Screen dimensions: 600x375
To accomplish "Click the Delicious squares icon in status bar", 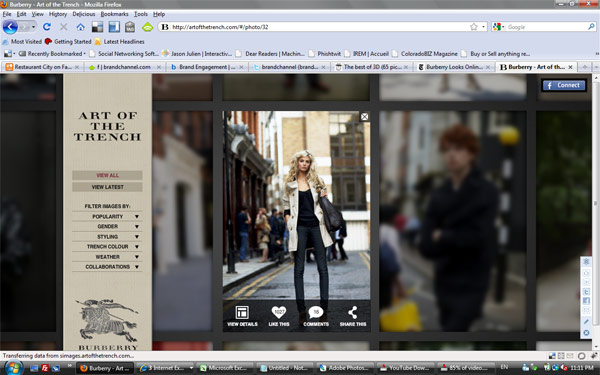I will click(x=552, y=356).
